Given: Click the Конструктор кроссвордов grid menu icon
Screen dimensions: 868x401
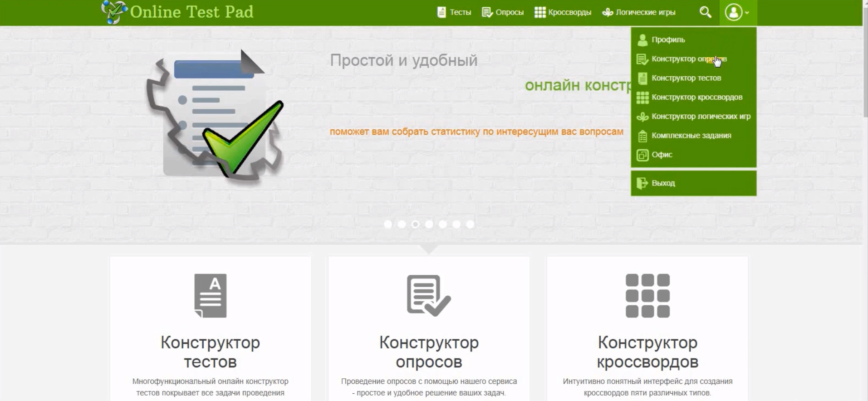Looking at the screenshot, I should pyautogui.click(x=642, y=97).
